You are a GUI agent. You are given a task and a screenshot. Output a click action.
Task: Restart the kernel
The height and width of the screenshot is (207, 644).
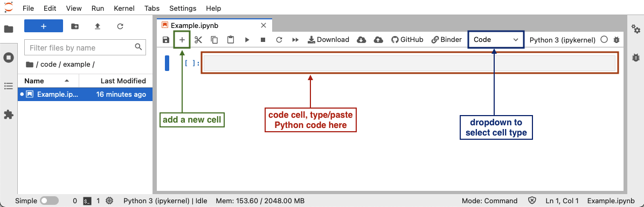[279, 40]
